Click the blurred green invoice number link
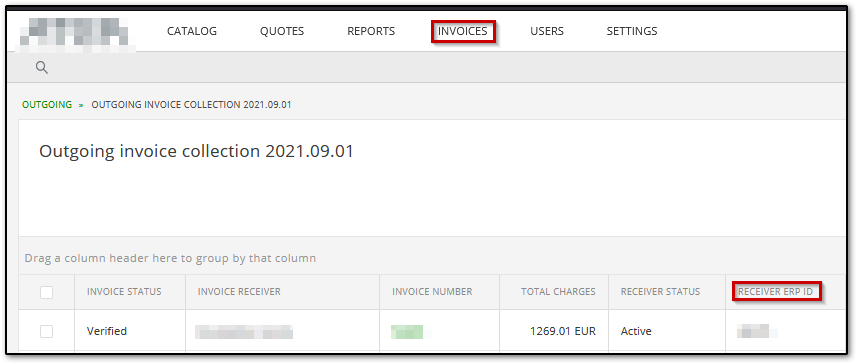This screenshot has width=857, height=364. click(407, 332)
